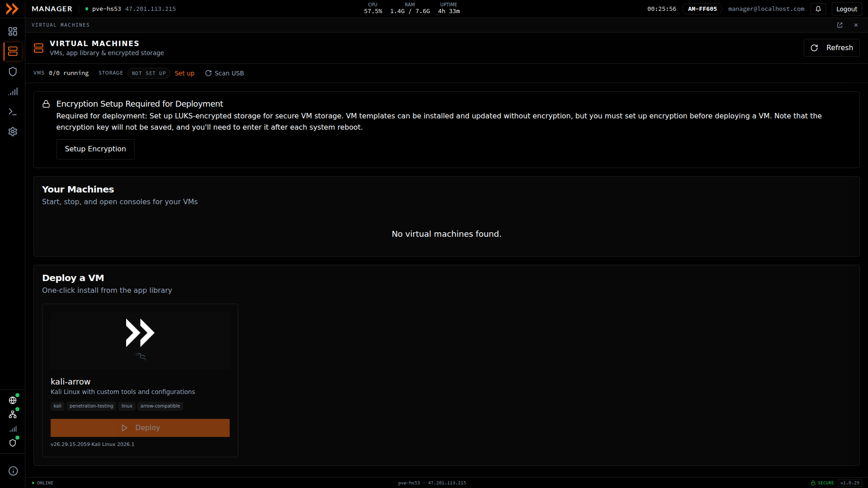Click the Refresh button
868x488 pixels.
[x=831, y=48]
